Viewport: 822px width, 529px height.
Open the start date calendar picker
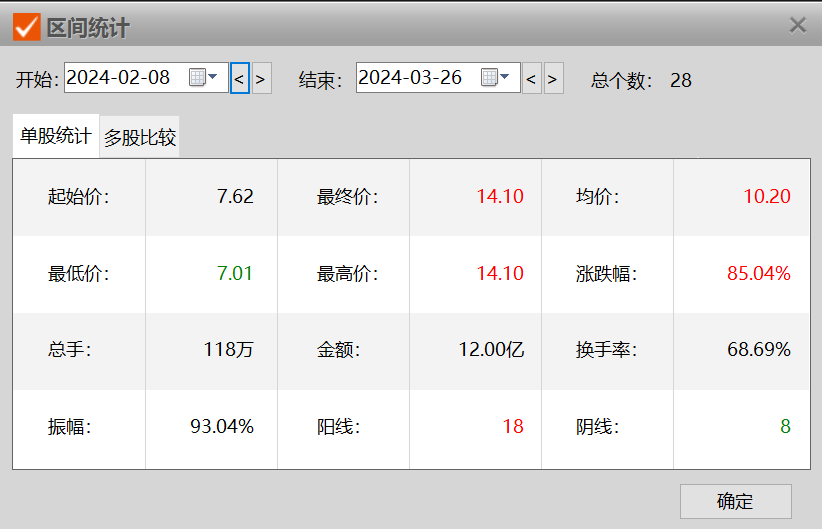point(203,78)
